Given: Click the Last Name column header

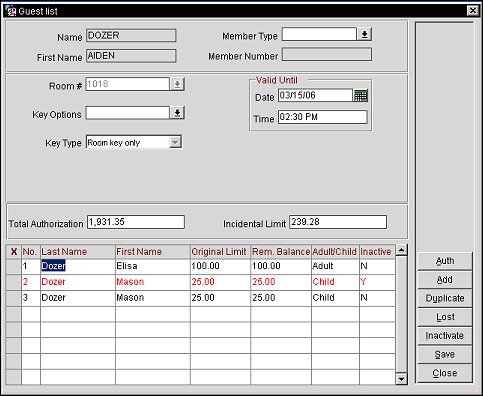Looking at the screenshot, I should click(x=78, y=252).
